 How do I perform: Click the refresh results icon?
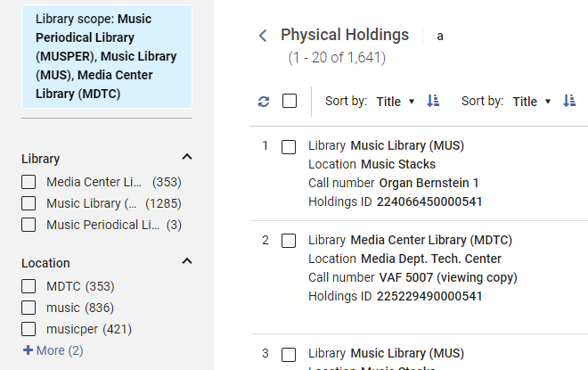[264, 102]
